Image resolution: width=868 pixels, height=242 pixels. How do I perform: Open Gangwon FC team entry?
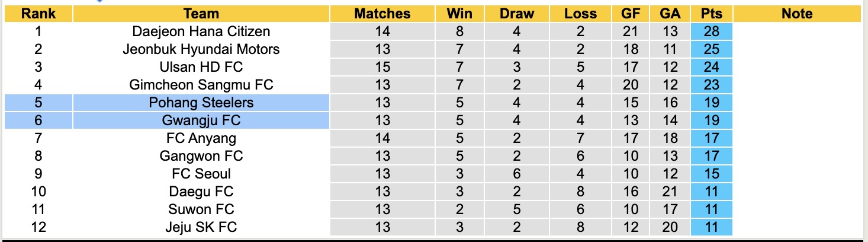pos(201,156)
